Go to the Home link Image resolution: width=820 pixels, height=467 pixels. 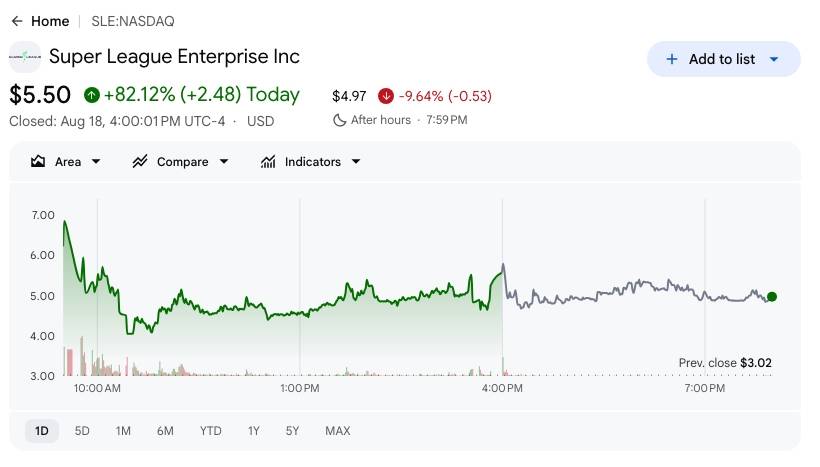point(50,21)
